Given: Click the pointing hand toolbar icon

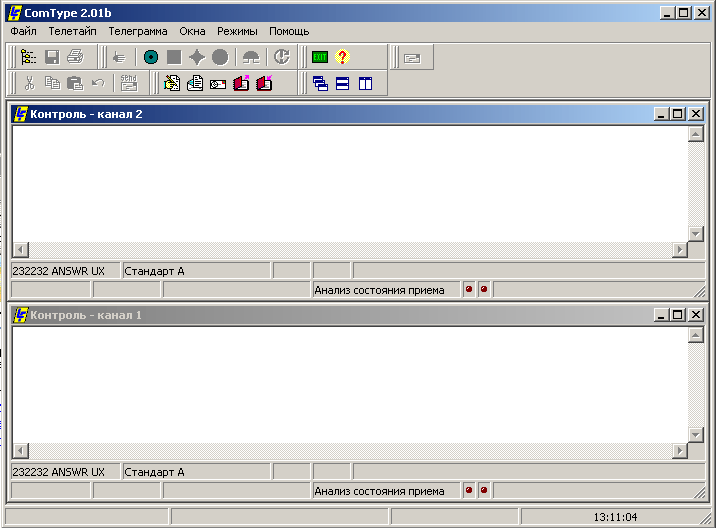Looking at the screenshot, I should [x=119, y=58].
